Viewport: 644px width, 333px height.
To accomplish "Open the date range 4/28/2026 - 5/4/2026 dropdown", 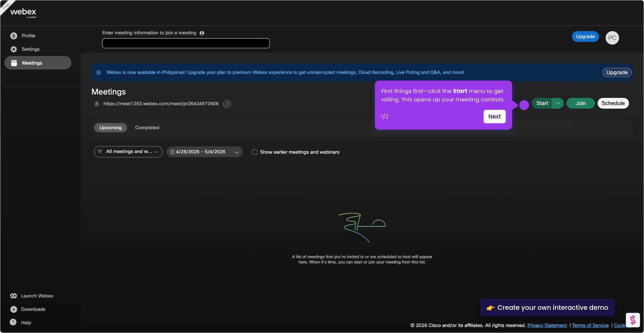I will tap(204, 152).
